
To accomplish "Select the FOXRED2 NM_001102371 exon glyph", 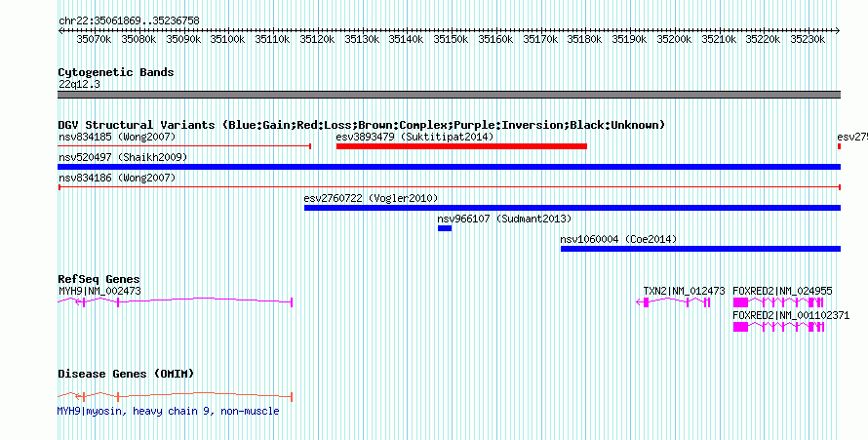I will 778,327.
